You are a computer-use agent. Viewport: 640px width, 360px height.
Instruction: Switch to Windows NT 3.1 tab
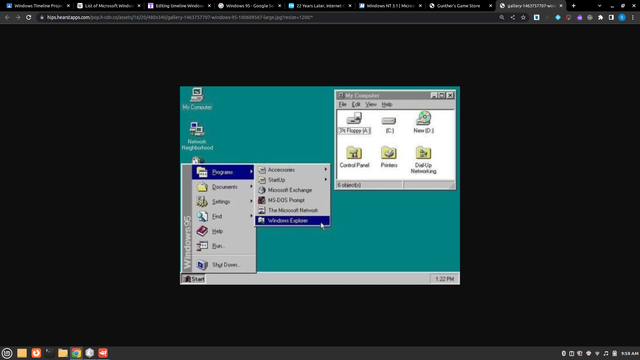tap(390, 6)
